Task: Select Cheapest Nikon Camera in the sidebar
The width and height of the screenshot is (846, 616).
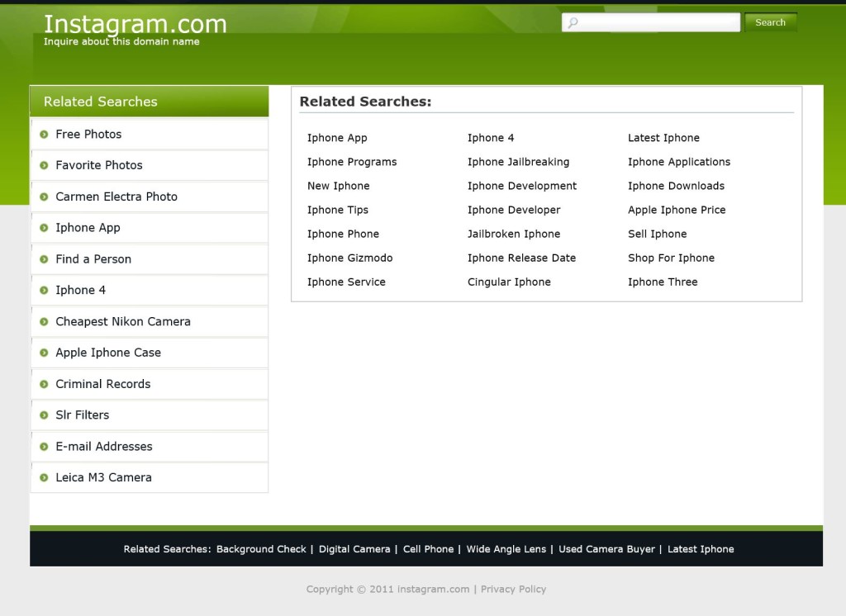Action: pyautogui.click(x=123, y=322)
